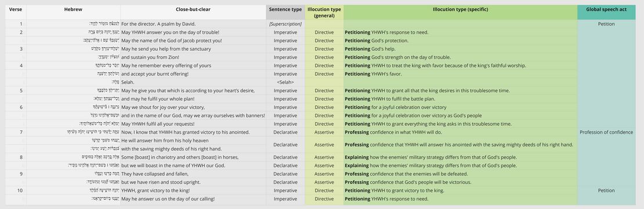Select "May he send you help from the sanctuary"
This screenshot has height=209, width=644.
pyautogui.click(x=166, y=49)
